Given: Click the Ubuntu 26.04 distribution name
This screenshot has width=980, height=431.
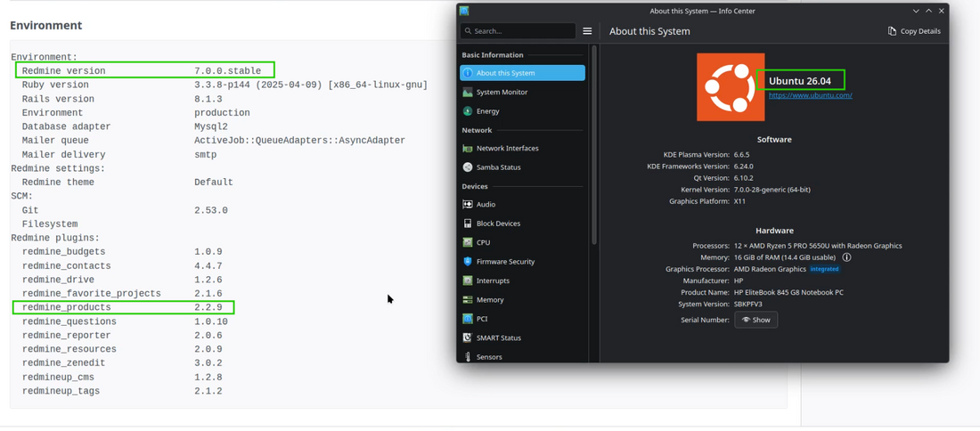Looking at the screenshot, I should 800,80.
